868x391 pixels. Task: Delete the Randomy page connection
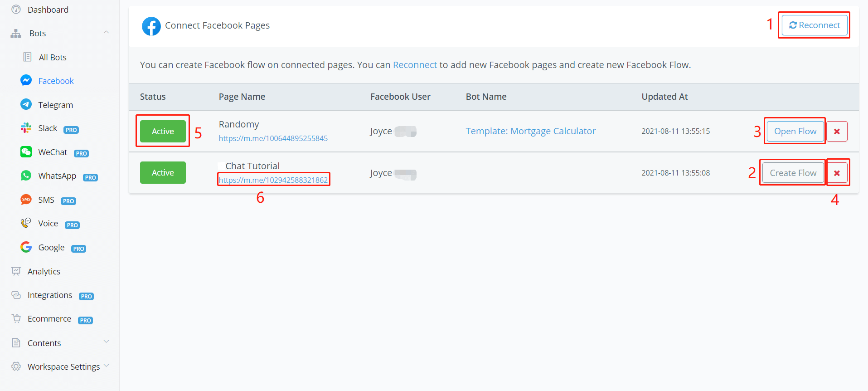pos(837,131)
